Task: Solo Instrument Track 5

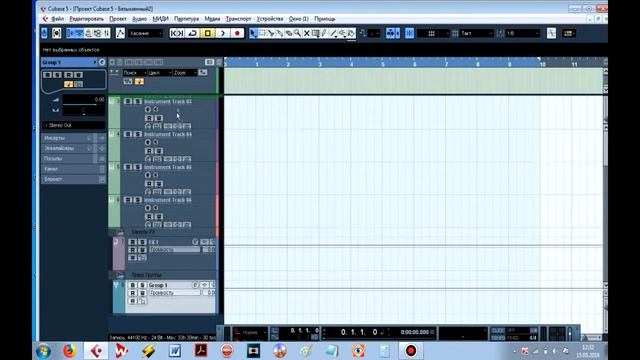Action: tap(138, 167)
